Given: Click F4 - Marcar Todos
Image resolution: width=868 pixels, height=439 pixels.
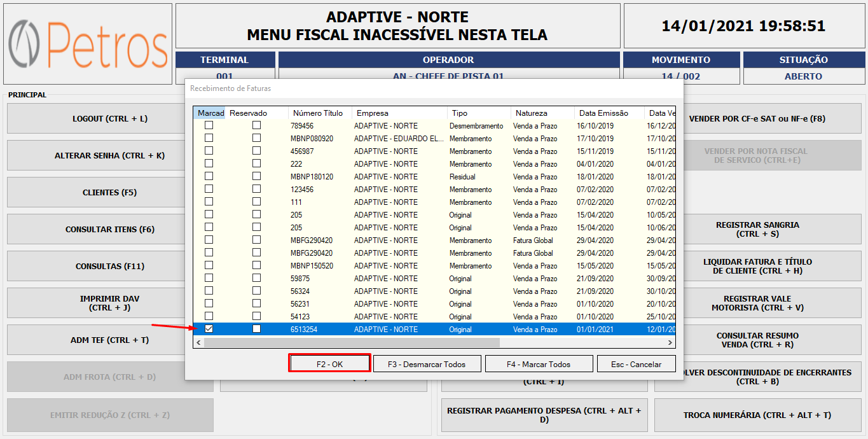Looking at the screenshot, I should pos(539,364).
